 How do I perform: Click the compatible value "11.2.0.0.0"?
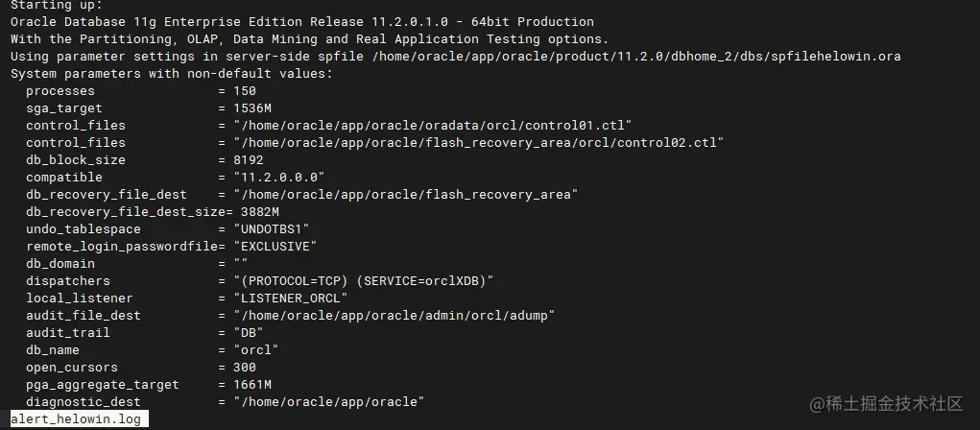point(279,178)
